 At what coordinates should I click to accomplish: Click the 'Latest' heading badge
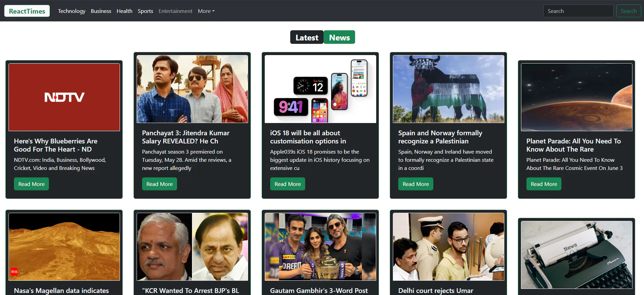click(x=307, y=37)
